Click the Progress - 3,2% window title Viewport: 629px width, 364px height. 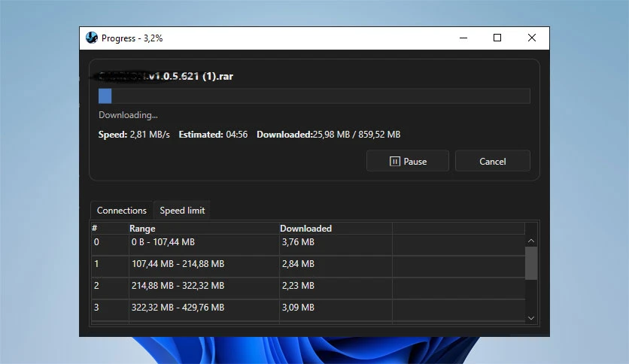132,38
